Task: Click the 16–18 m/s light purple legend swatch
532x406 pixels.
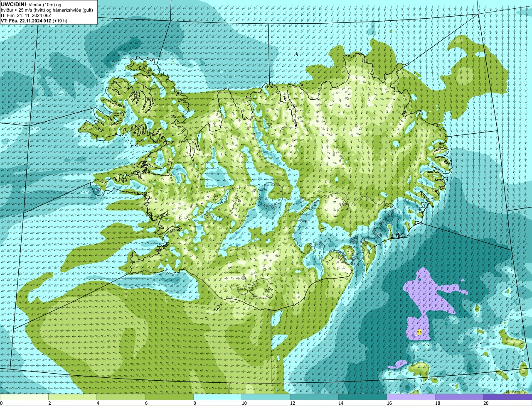Action: [x=411, y=397]
